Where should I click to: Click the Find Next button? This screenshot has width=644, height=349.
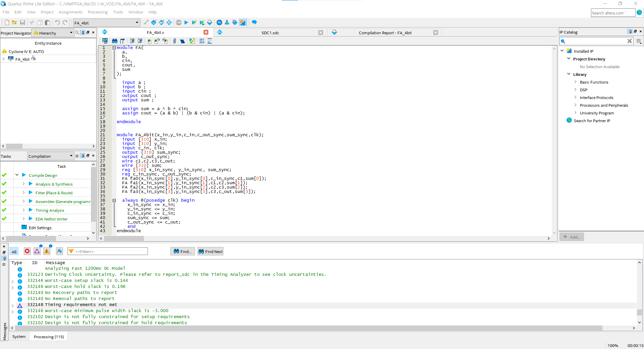(x=210, y=251)
